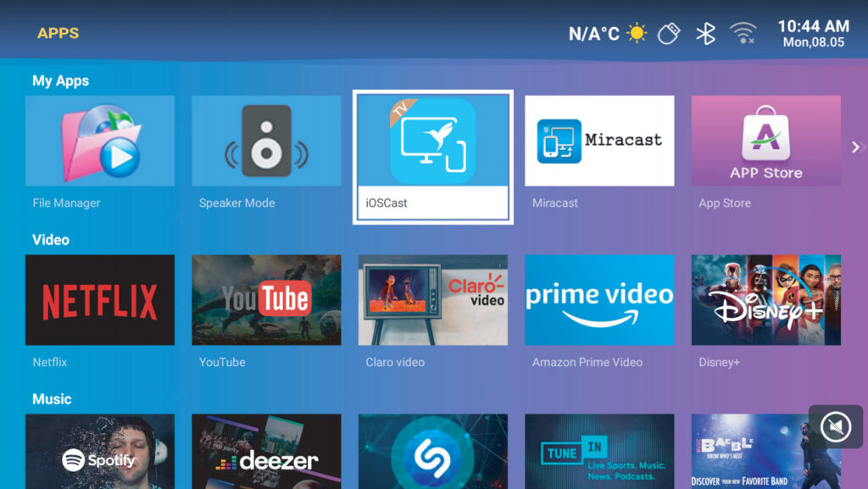Select the Music section heading

(x=52, y=399)
